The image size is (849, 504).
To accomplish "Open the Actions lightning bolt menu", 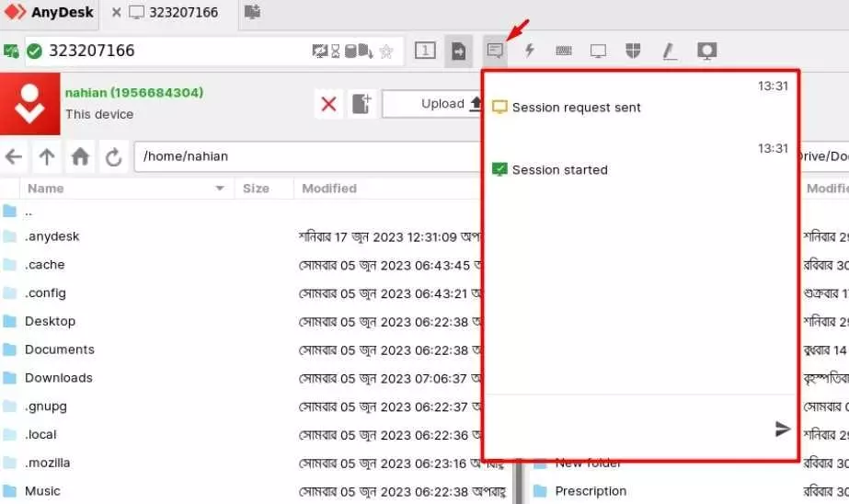I will [530, 51].
